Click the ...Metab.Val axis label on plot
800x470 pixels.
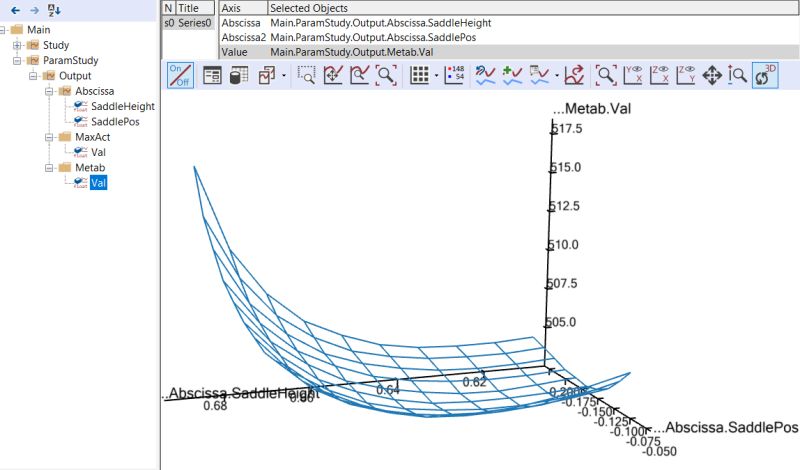[x=592, y=109]
